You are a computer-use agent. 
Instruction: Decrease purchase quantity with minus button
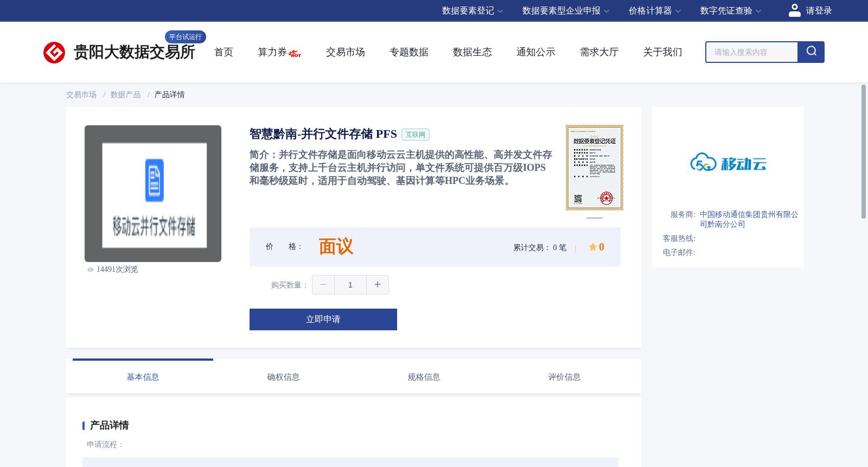[x=323, y=285]
